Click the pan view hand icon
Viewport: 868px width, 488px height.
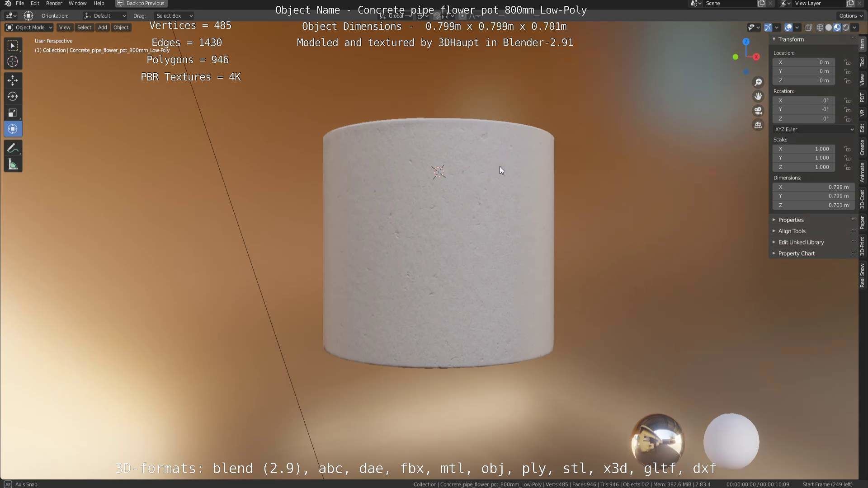click(758, 96)
